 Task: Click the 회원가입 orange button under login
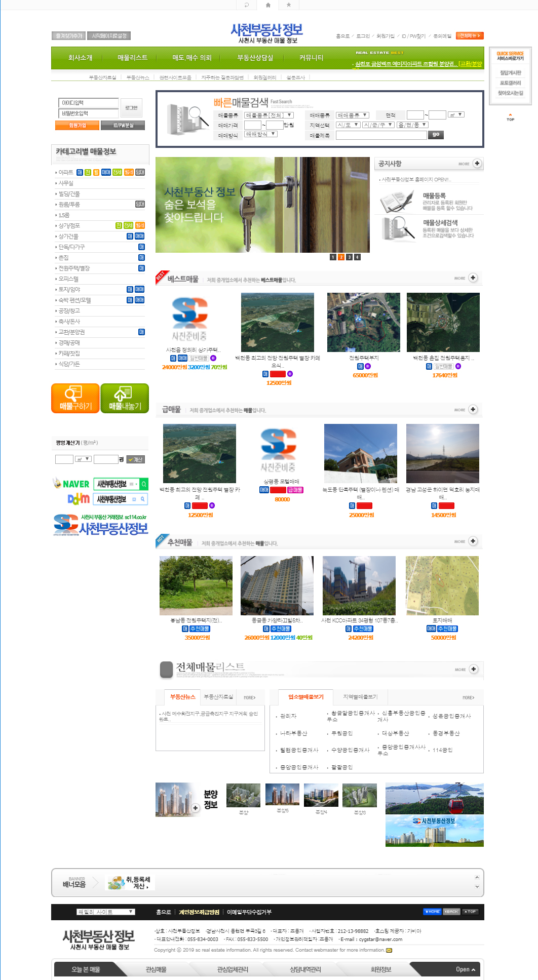pos(77,126)
